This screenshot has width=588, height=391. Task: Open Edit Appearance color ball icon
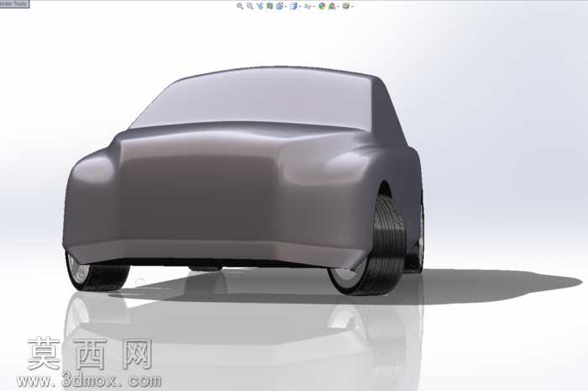point(322,6)
